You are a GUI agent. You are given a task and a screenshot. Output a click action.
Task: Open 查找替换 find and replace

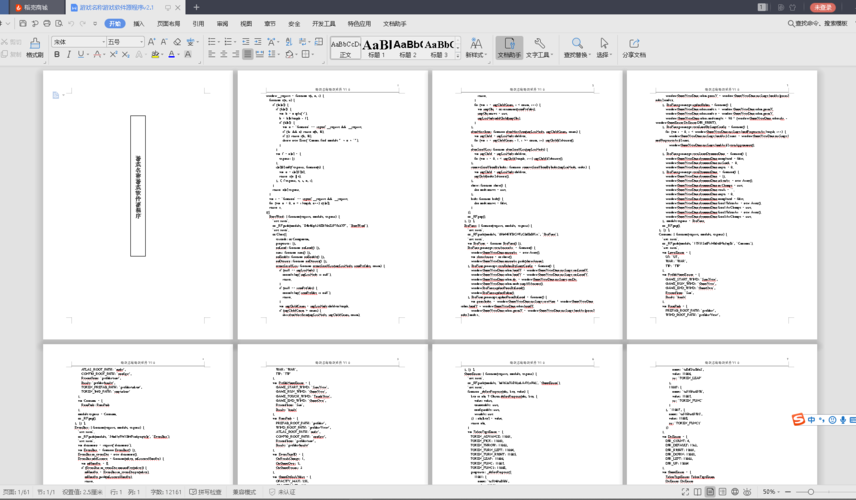[x=577, y=47]
